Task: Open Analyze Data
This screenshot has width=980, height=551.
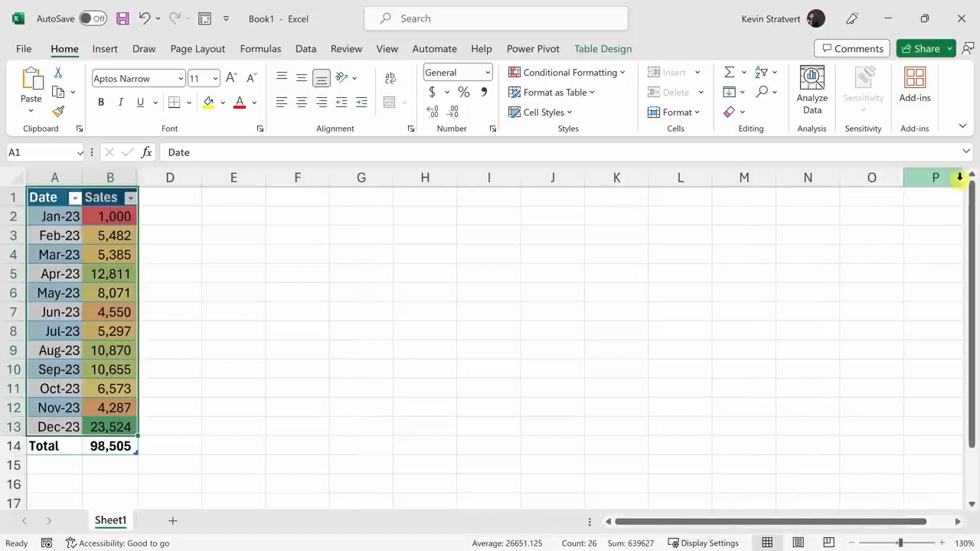Action: click(812, 90)
